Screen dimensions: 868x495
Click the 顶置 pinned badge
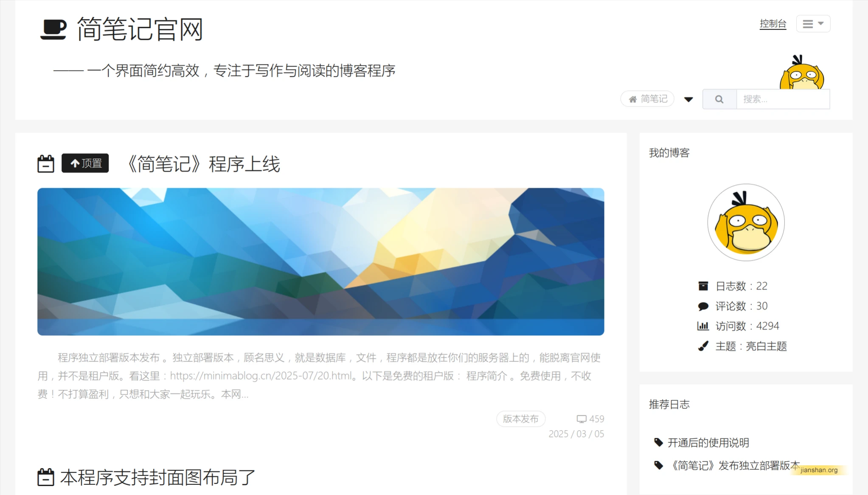(x=85, y=163)
